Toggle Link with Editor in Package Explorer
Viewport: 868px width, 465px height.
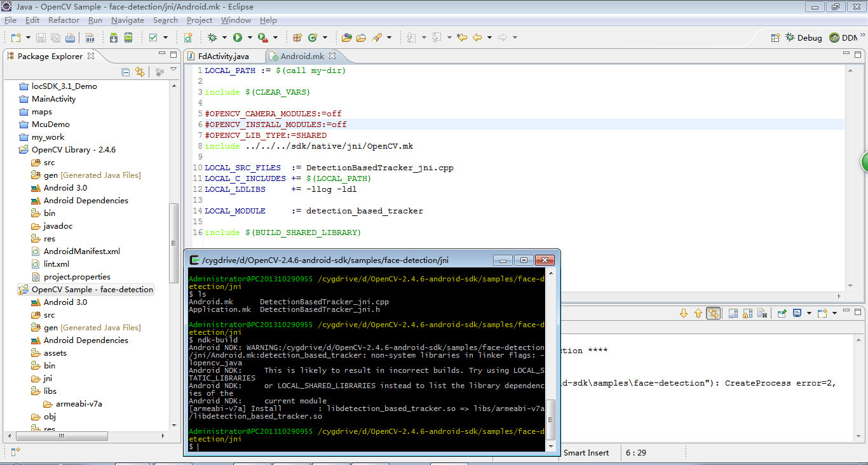coord(140,72)
